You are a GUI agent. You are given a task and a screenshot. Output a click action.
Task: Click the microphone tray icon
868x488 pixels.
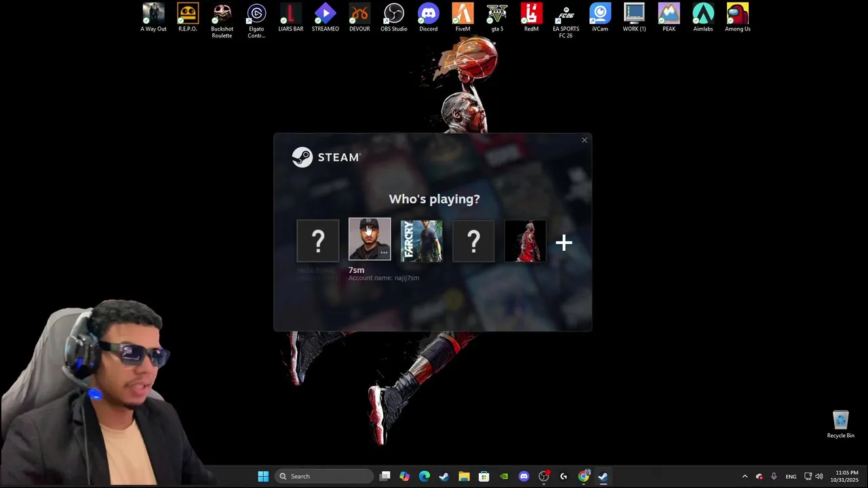click(x=774, y=476)
